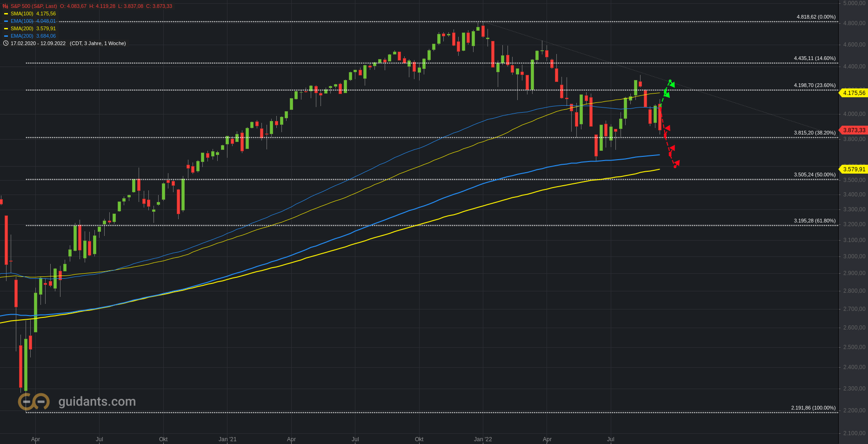Click the yellow 4.175,56 price tag on axis
Screen dimensions: 868x444
(x=853, y=93)
